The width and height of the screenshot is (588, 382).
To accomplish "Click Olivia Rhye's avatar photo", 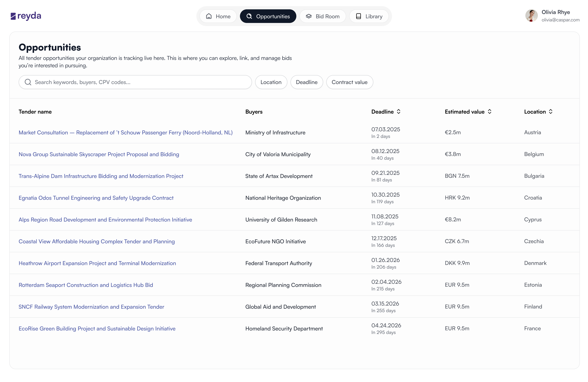I will [x=531, y=16].
